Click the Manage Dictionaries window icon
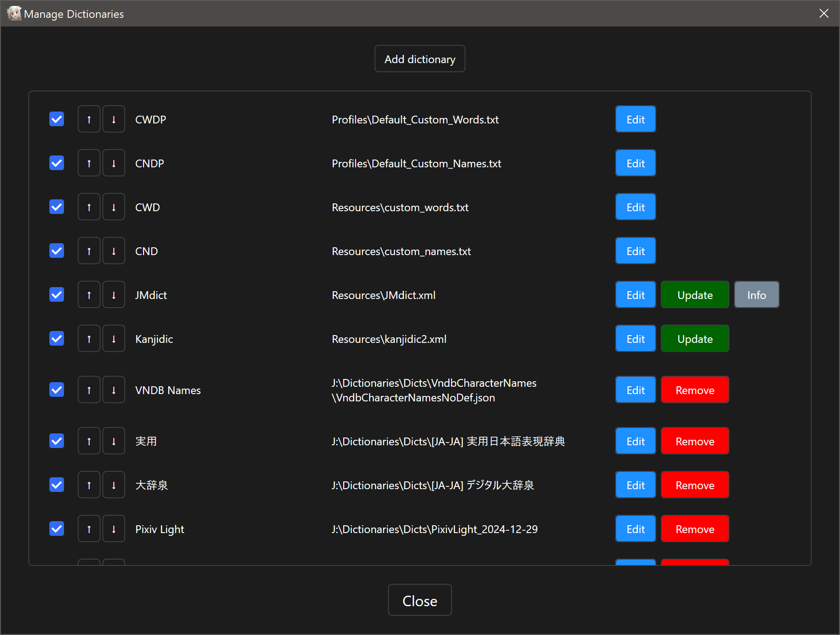840x635 pixels. pyautogui.click(x=14, y=13)
